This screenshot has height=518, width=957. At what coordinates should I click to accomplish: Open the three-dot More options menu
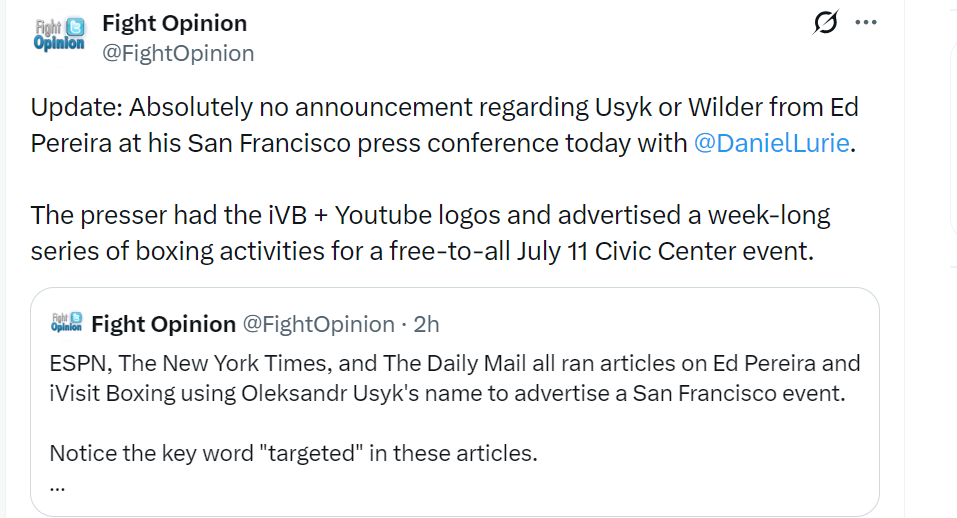tap(866, 23)
